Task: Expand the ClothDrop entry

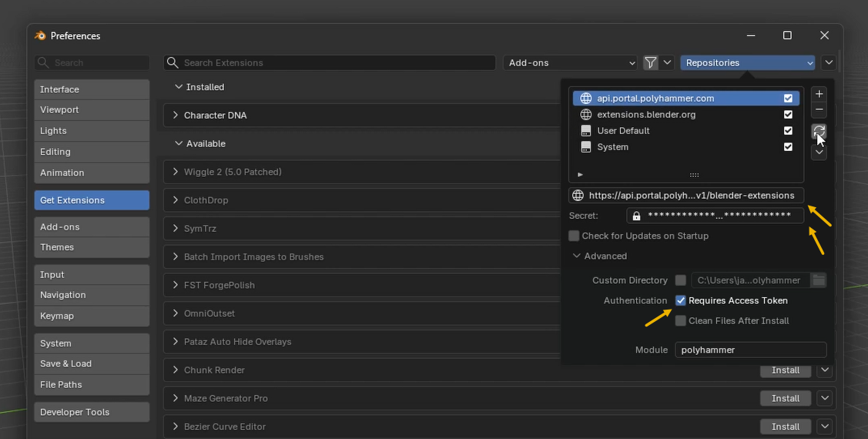Action: click(176, 199)
